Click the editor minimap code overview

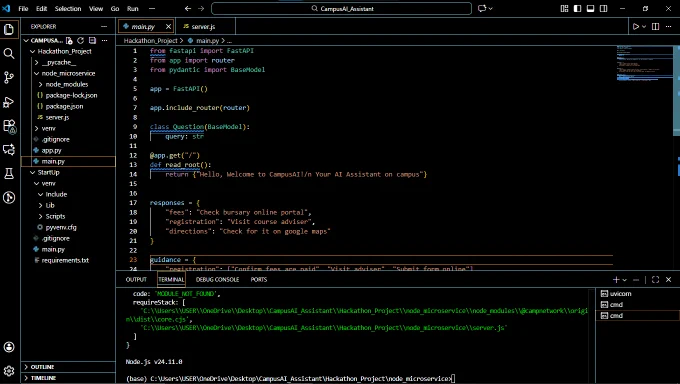pos(644,63)
